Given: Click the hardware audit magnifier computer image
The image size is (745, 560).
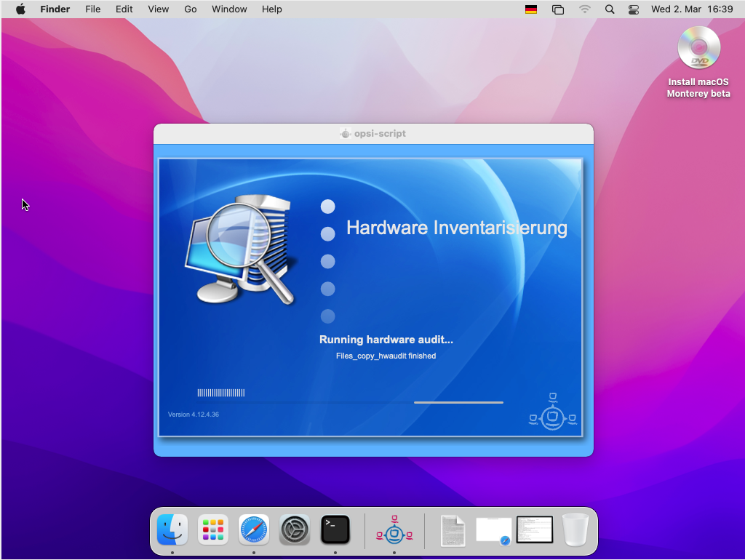Looking at the screenshot, I should point(242,249).
